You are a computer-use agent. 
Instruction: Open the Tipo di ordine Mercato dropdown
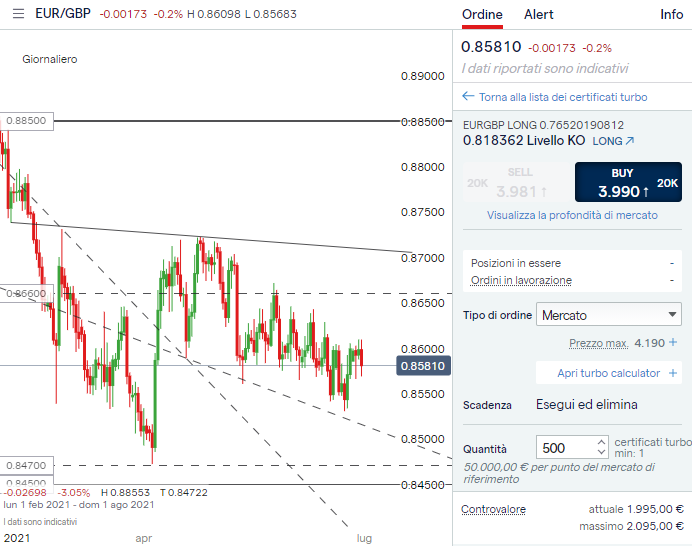coord(609,315)
